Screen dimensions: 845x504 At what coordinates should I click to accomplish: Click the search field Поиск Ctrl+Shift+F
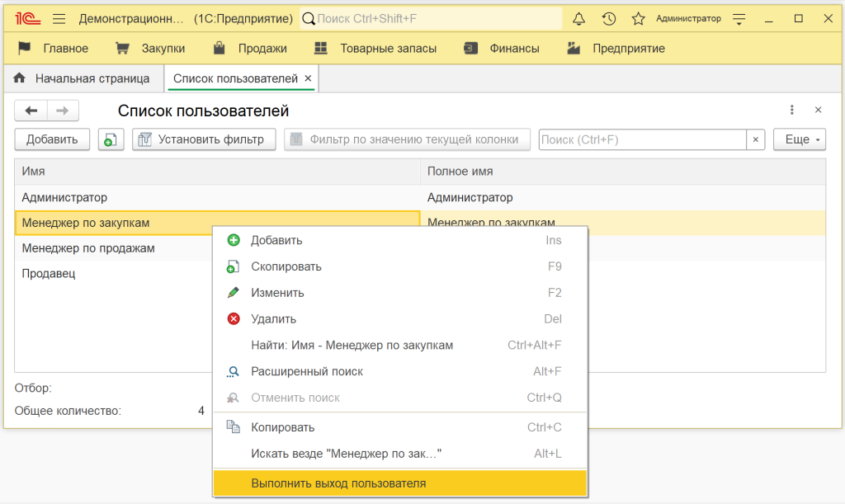click(431, 19)
